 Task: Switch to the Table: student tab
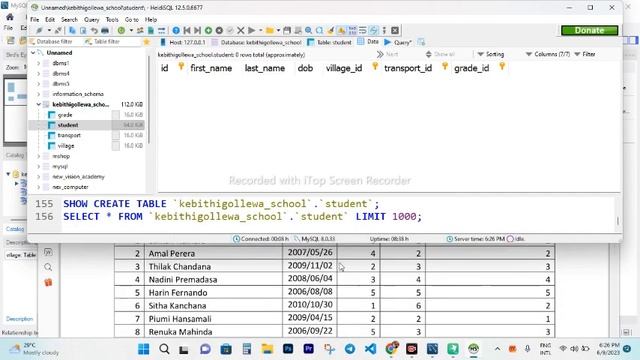329,42
